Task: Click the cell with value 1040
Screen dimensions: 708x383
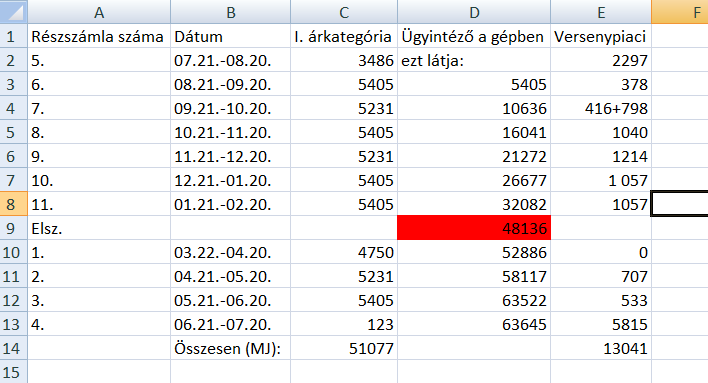Action: point(601,131)
